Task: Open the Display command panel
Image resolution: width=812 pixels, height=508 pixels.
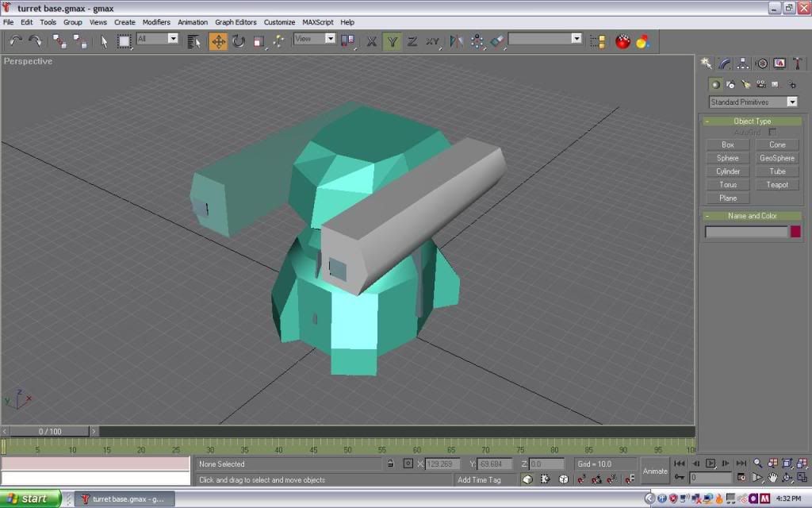Action: tap(779, 63)
